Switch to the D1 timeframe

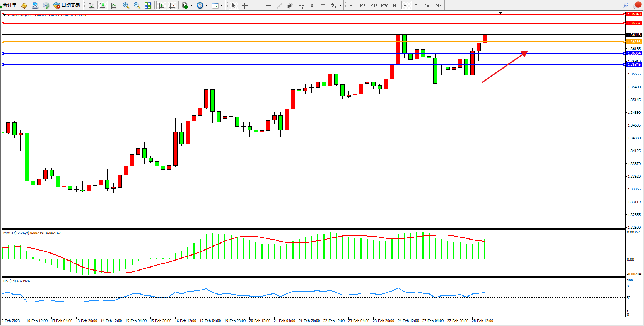[x=417, y=5]
